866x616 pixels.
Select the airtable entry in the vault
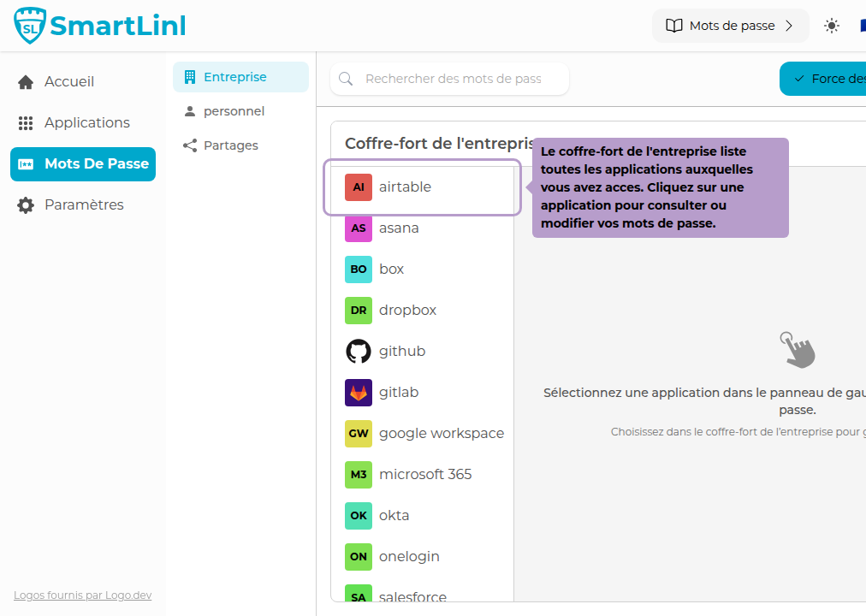(406, 187)
